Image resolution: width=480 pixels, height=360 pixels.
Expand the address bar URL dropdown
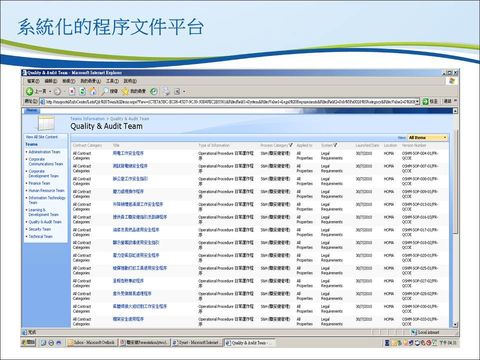pos(417,101)
